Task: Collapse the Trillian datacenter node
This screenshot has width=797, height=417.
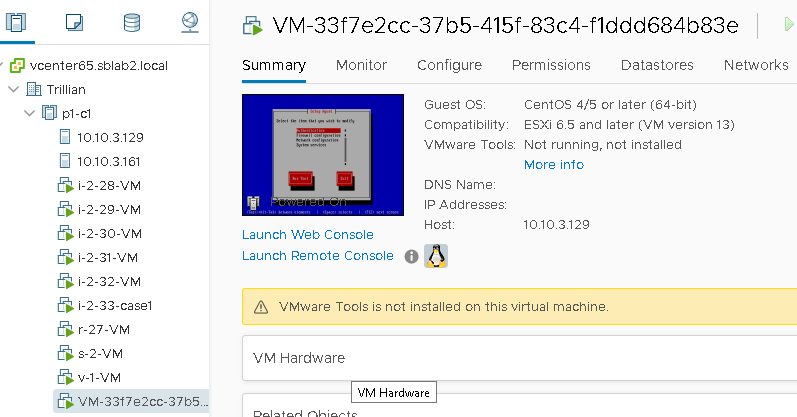Action: [x=14, y=90]
